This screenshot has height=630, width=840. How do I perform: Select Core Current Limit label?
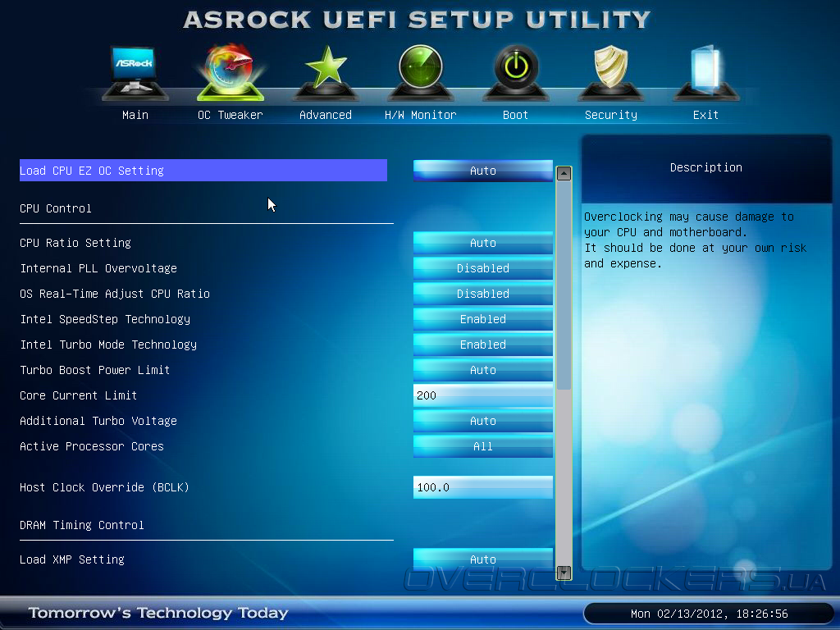tap(79, 395)
